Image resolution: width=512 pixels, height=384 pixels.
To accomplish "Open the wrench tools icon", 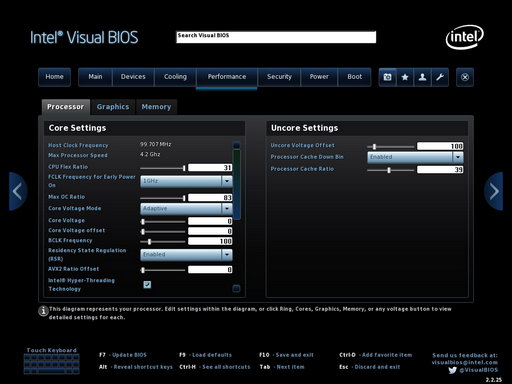I will tap(440, 77).
